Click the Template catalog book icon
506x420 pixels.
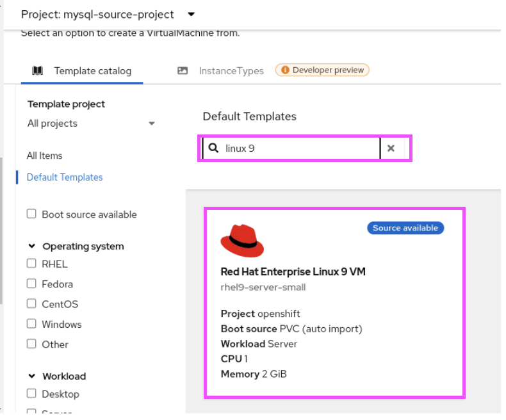[38, 70]
